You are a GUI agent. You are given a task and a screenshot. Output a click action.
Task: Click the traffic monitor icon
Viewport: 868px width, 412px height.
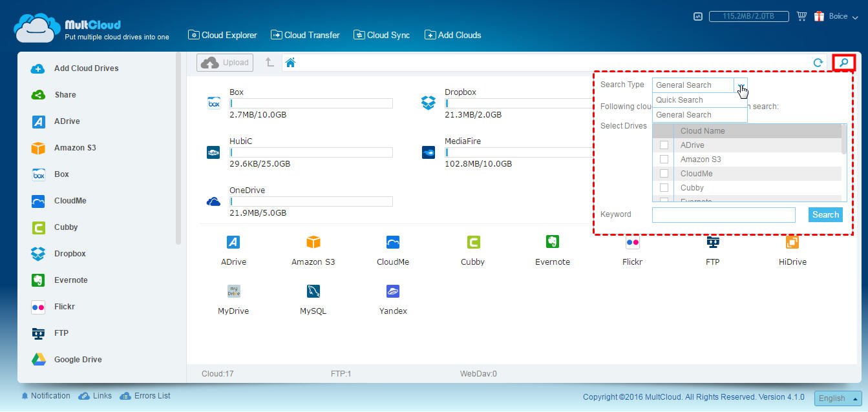pos(698,16)
